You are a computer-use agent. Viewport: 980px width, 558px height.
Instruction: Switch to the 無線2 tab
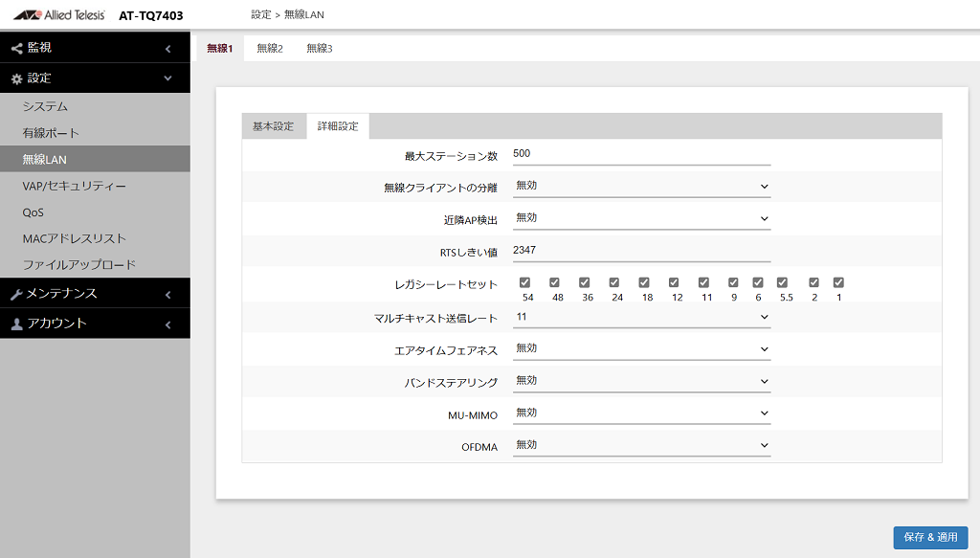point(270,48)
